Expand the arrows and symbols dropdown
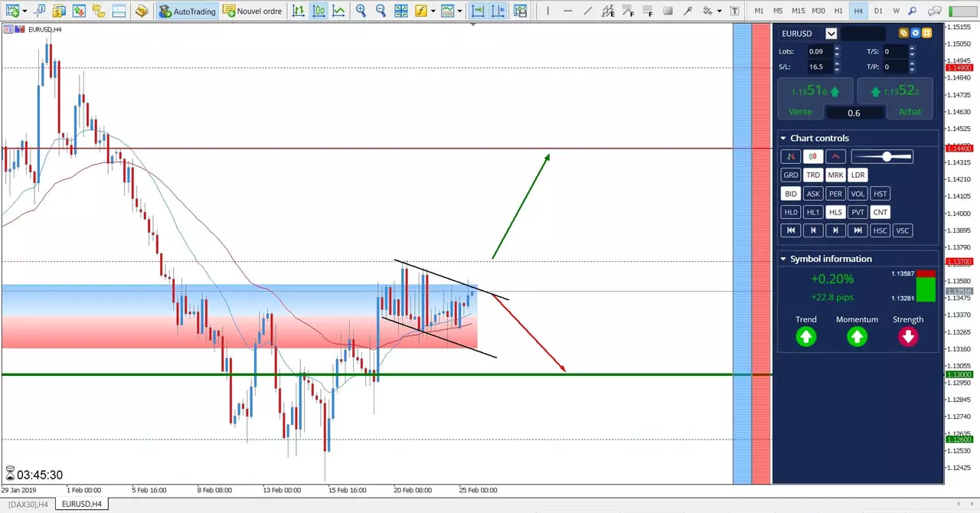The height and width of the screenshot is (513, 980). (719, 11)
